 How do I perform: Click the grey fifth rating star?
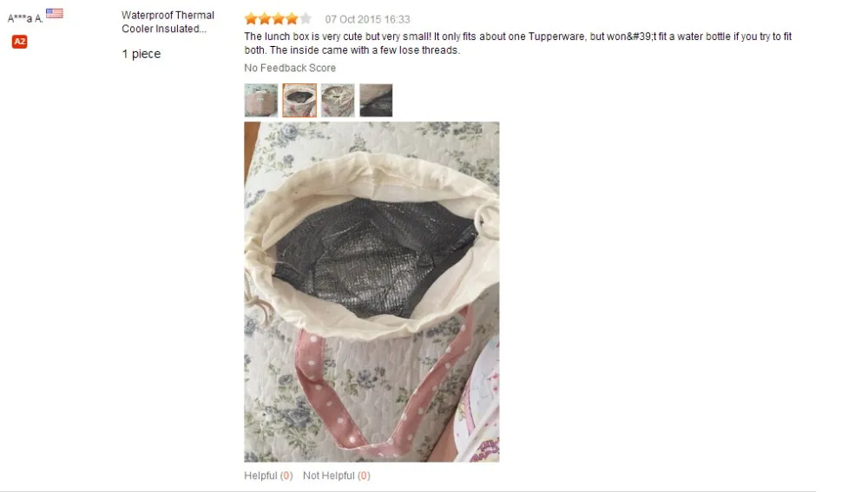point(305,19)
